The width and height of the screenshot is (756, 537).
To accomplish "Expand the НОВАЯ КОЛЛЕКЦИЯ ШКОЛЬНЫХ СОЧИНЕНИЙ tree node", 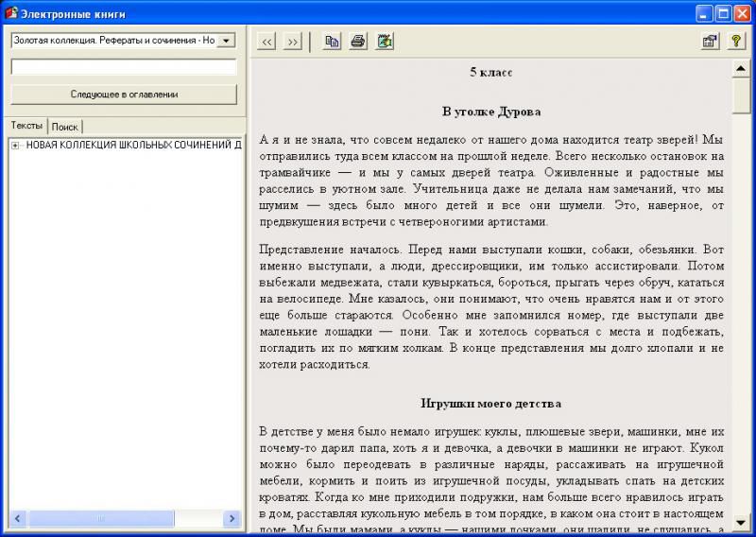I will pyautogui.click(x=15, y=146).
